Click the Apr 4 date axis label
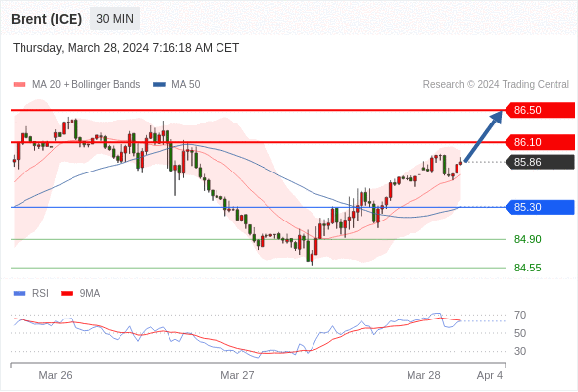578x392 pixels. pyautogui.click(x=490, y=375)
